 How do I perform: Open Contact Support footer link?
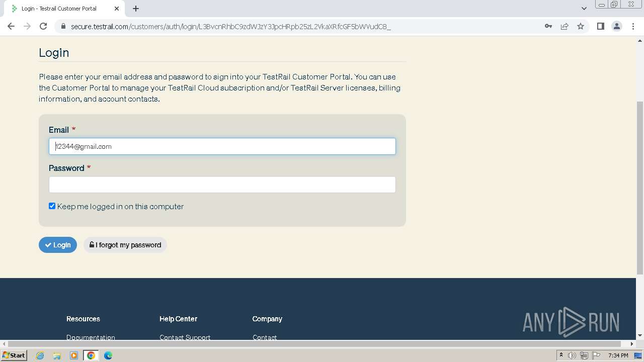(x=185, y=337)
